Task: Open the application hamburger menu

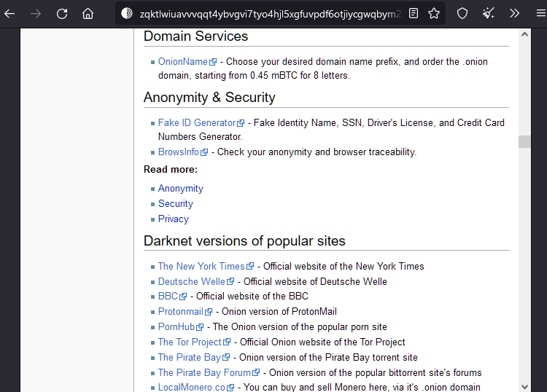Action: coord(540,14)
